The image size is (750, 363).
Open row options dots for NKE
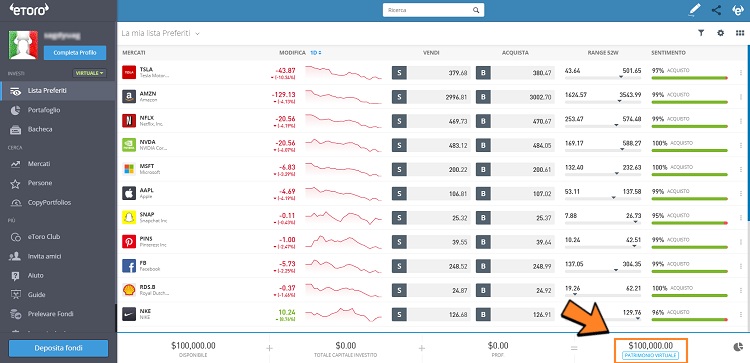tap(741, 314)
